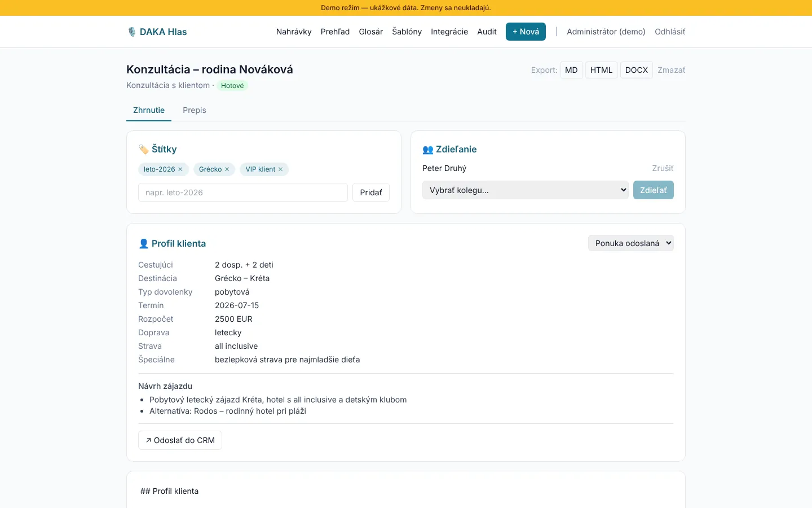Click the shared colleague name Peter Druhý

(x=444, y=168)
